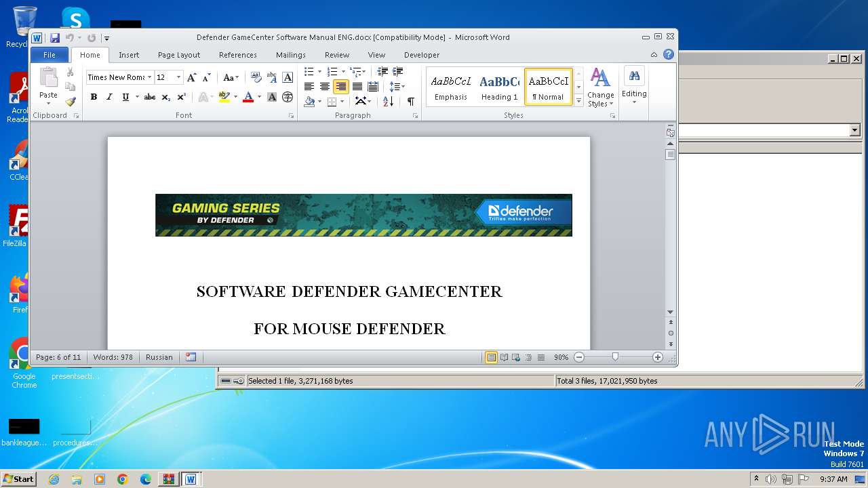Switch to the References tab
Viewport: 868px width, 488px height.
click(238, 55)
